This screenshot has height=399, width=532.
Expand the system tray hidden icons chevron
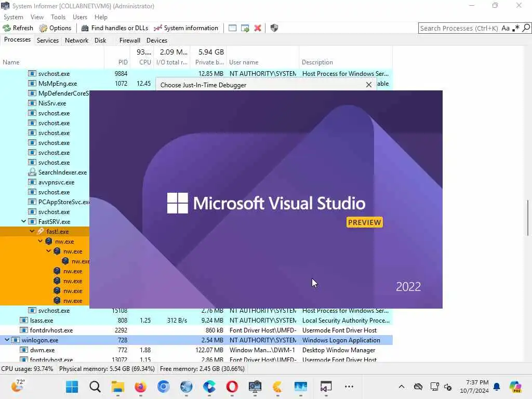(x=402, y=387)
